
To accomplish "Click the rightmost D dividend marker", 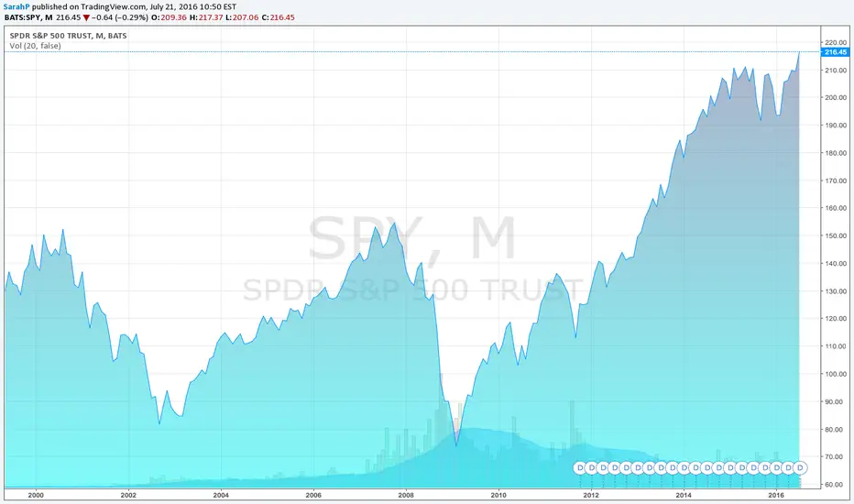I will click(x=800, y=467).
